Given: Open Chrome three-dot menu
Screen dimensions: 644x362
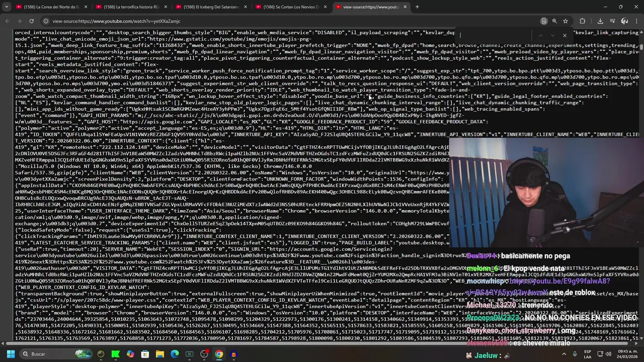Looking at the screenshot, I should (x=636, y=21).
